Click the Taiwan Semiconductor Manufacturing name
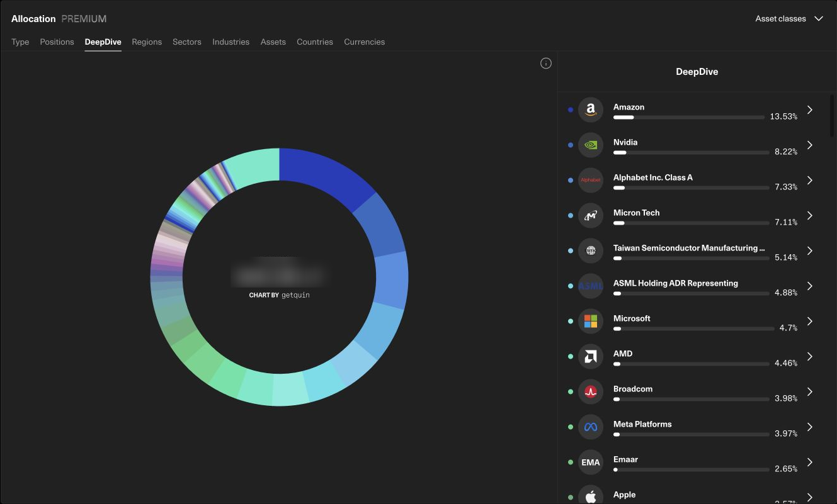The image size is (837, 504). tap(689, 248)
